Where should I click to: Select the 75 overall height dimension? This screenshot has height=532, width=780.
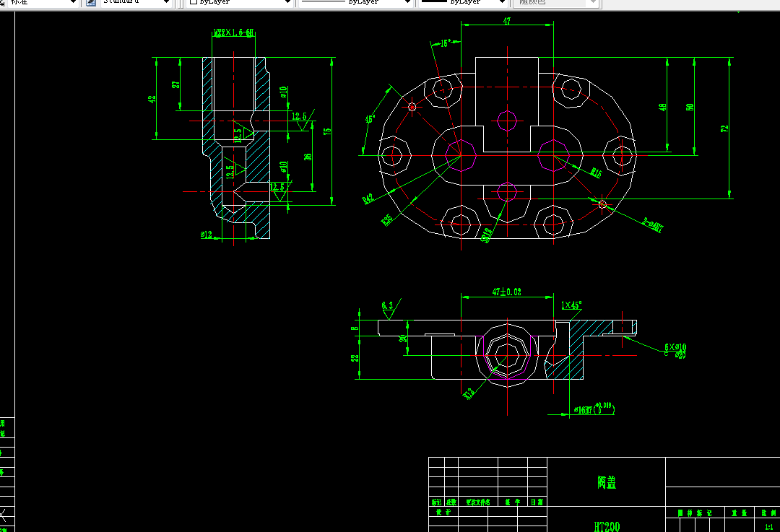point(327,131)
